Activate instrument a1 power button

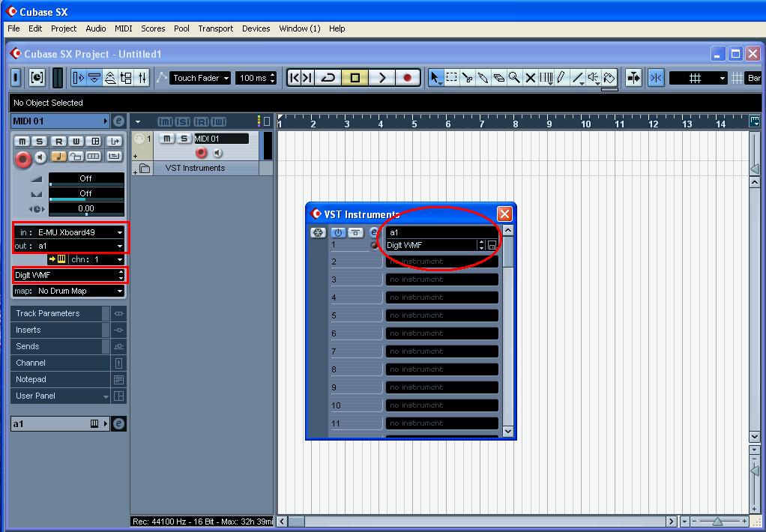337,232
